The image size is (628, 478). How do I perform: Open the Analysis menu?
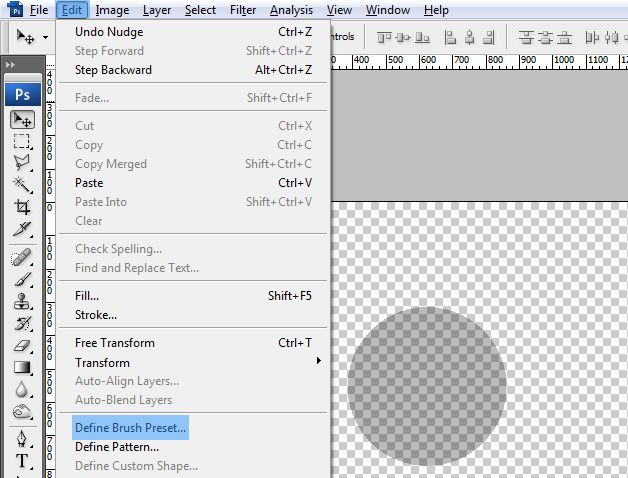291,10
